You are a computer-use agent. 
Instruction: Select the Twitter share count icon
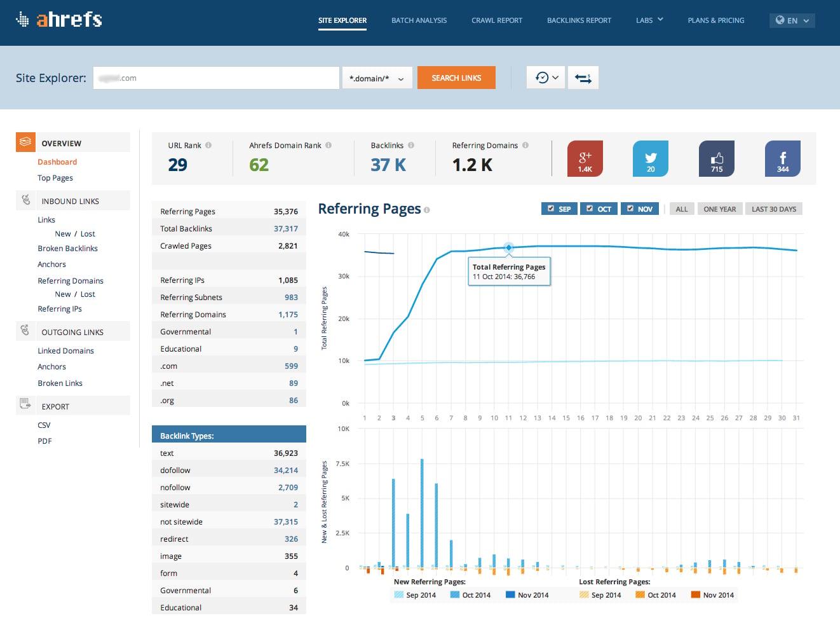(651, 158)
